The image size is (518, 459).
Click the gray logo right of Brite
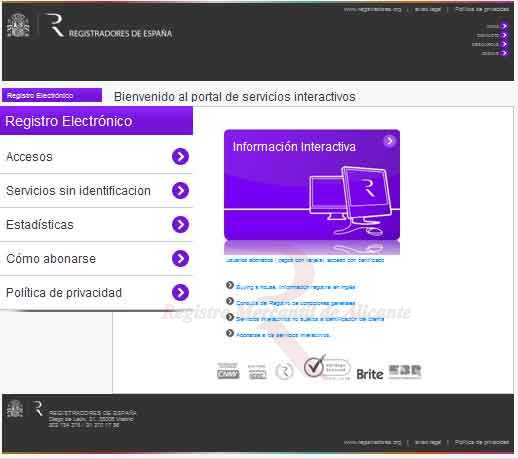point(405,371)
